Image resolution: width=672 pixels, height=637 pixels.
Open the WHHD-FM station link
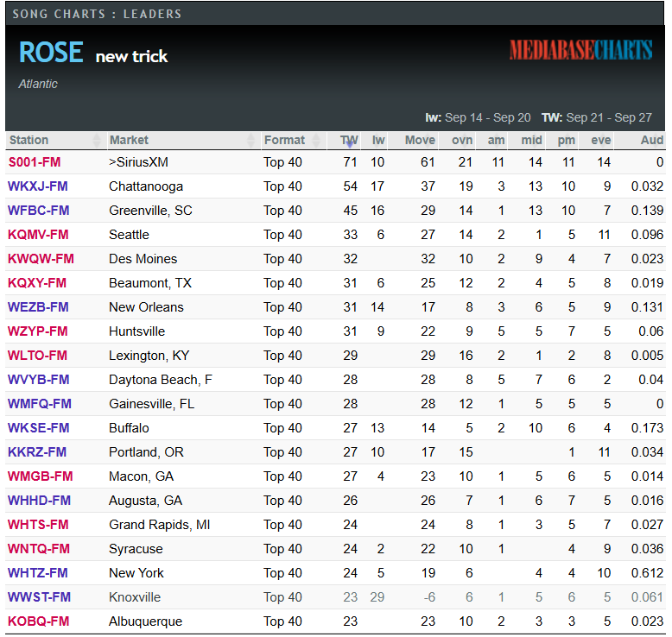pyautogui.click(x=39, y=501)
